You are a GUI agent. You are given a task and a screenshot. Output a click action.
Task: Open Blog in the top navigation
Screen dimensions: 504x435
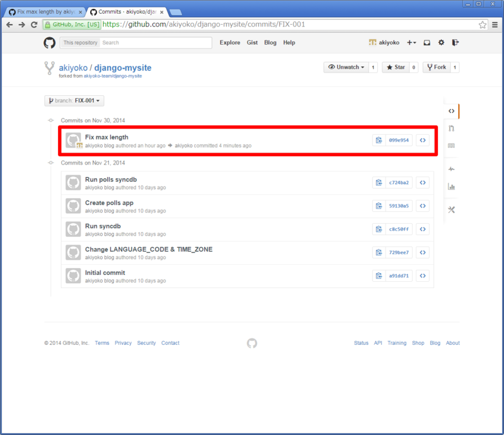270,42
